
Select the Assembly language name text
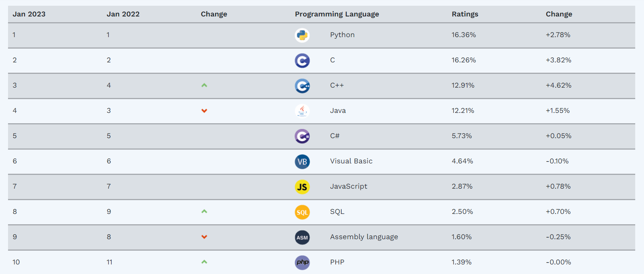364,237
